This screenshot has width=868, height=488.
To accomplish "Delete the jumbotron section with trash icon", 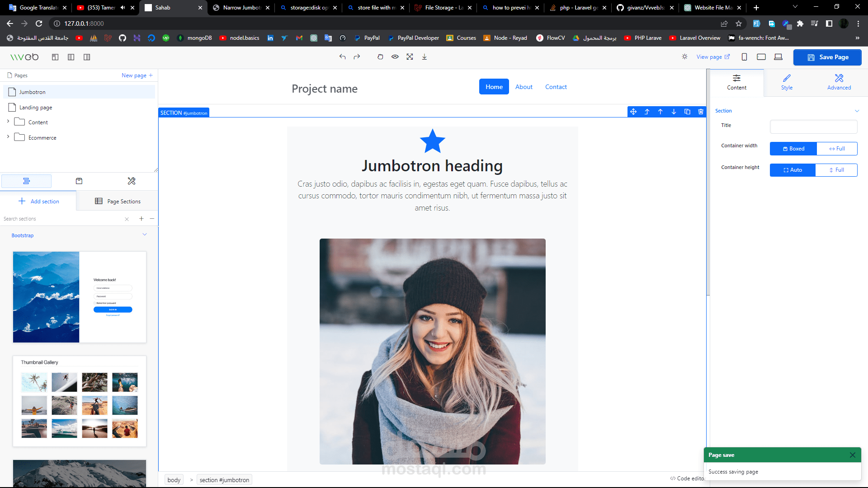I will click(x=701, y=112).
